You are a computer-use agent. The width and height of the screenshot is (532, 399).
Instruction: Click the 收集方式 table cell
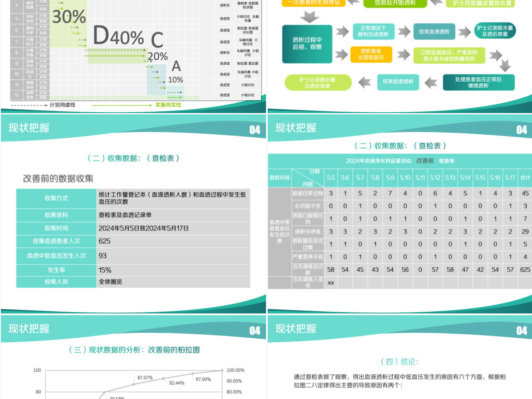56,198
